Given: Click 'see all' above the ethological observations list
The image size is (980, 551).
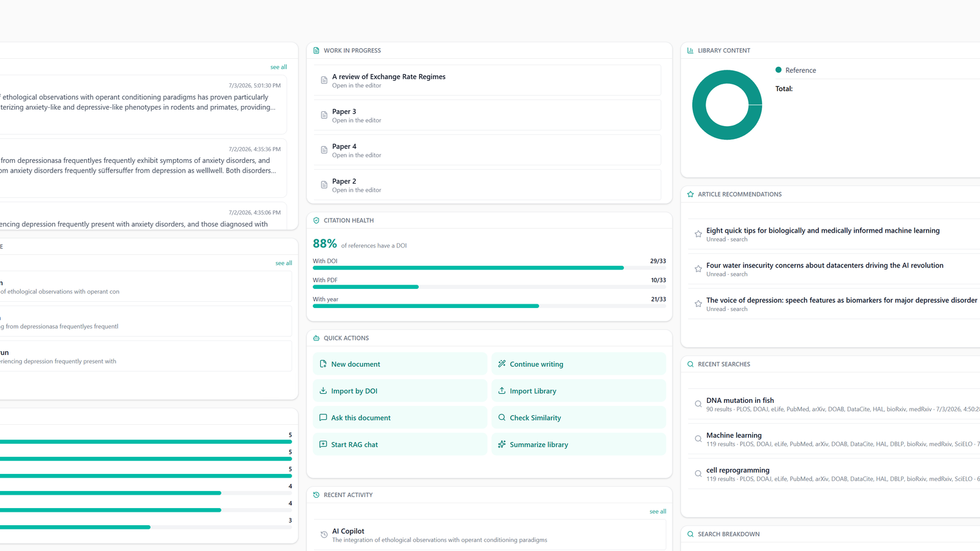Looking at the screenshot, I should [x=284, y=263].
